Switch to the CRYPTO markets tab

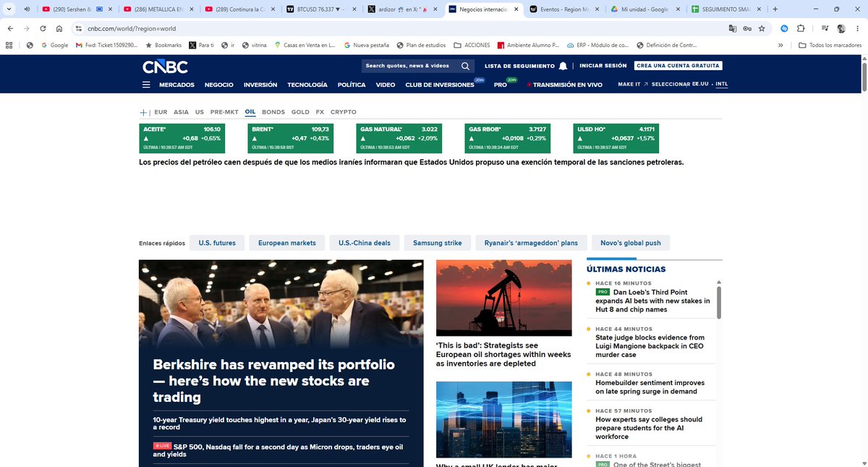coord(344,112)
